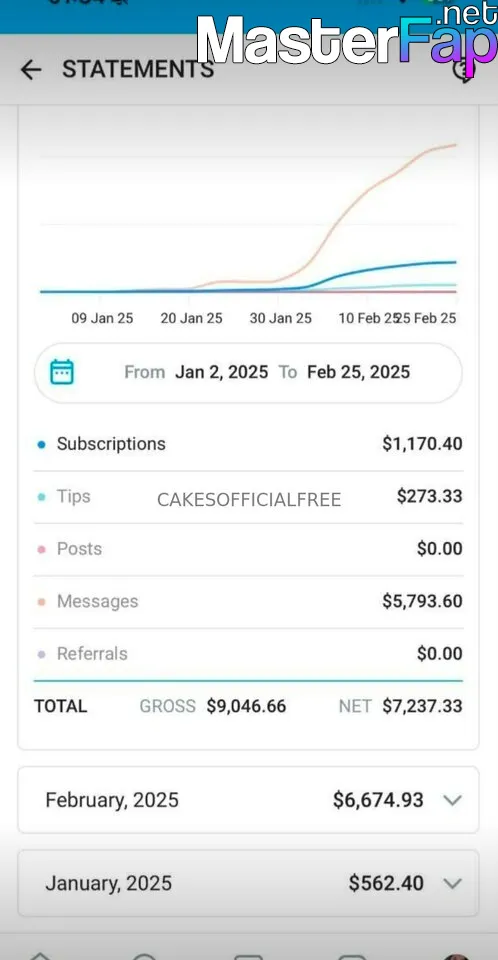
Task: Toggle the Tips series legend row
Action: (248, 497)
